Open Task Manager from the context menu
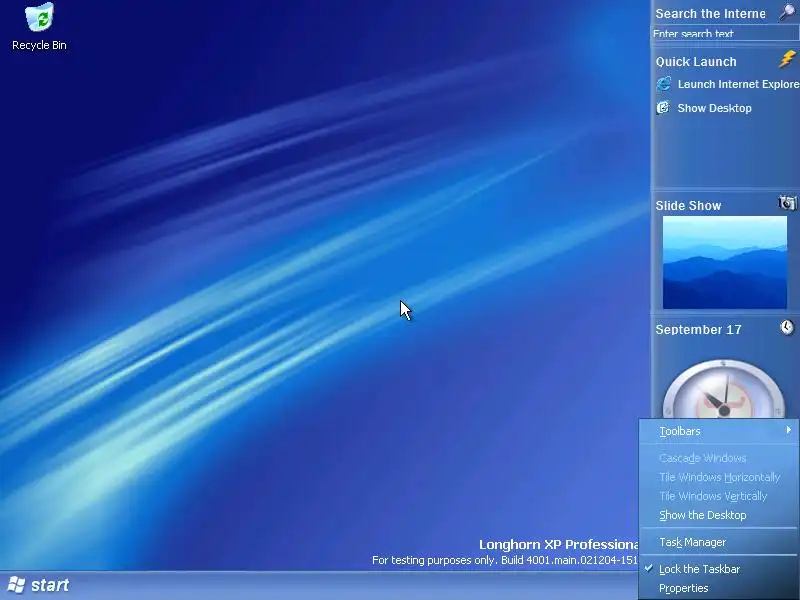The height and width of the screenshot is (600, 800). coord(719,542)
